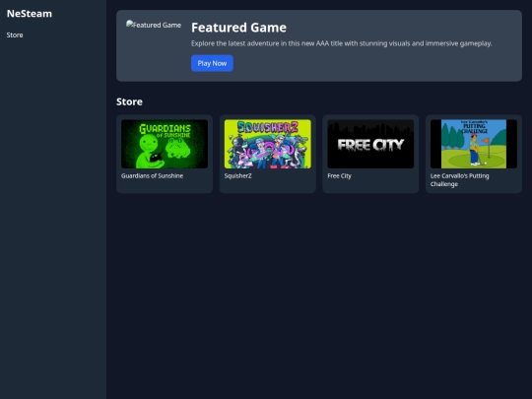Click the Play Now button
This screenshot has height=399, width=532.
click(x=212, y=63)
